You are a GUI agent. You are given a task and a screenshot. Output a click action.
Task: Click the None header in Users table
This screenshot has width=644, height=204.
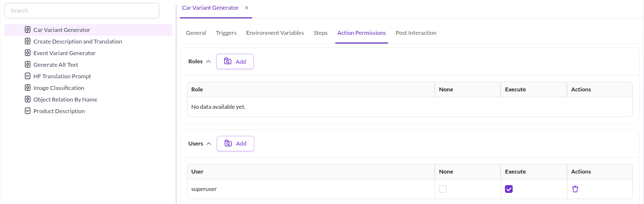pyautogui.click(x=468, y=172)
